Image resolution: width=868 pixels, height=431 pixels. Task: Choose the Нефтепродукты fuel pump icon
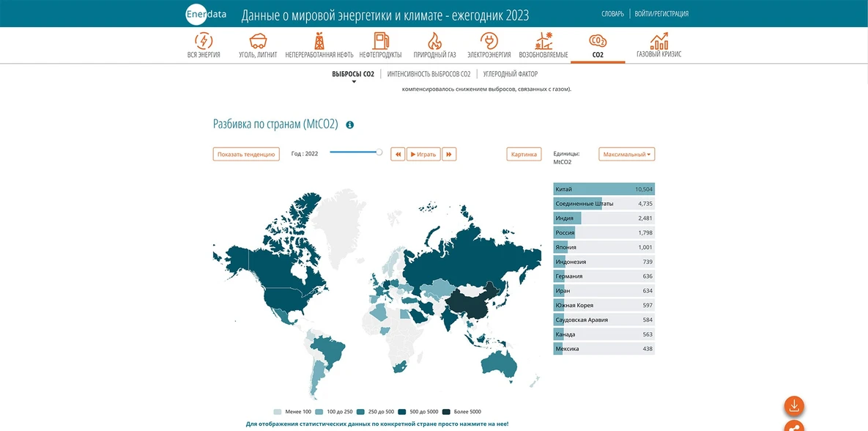click(380, 40)
